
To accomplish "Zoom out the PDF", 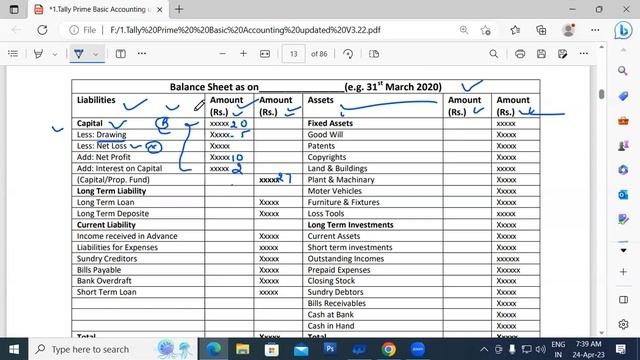I will (x=222, y=53).
